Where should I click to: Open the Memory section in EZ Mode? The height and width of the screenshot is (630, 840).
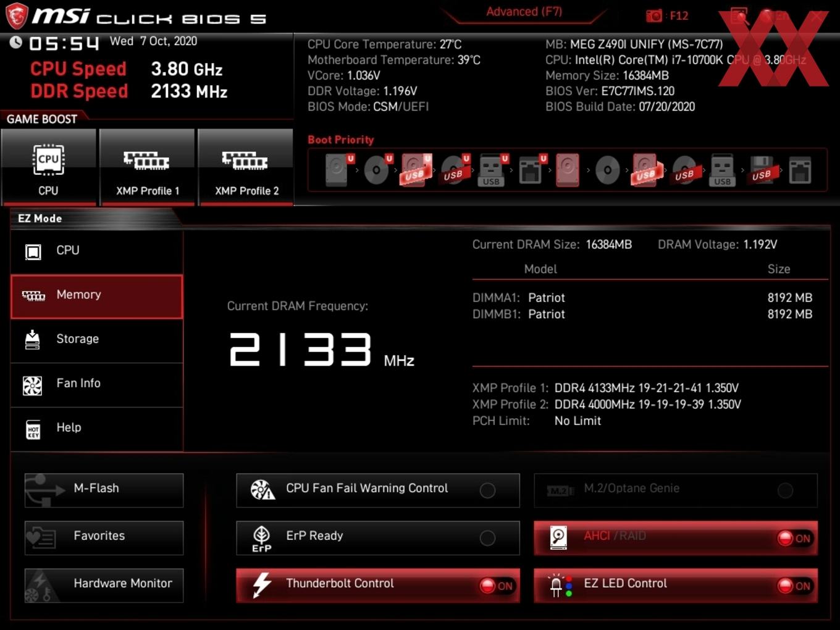click(97, 296)
